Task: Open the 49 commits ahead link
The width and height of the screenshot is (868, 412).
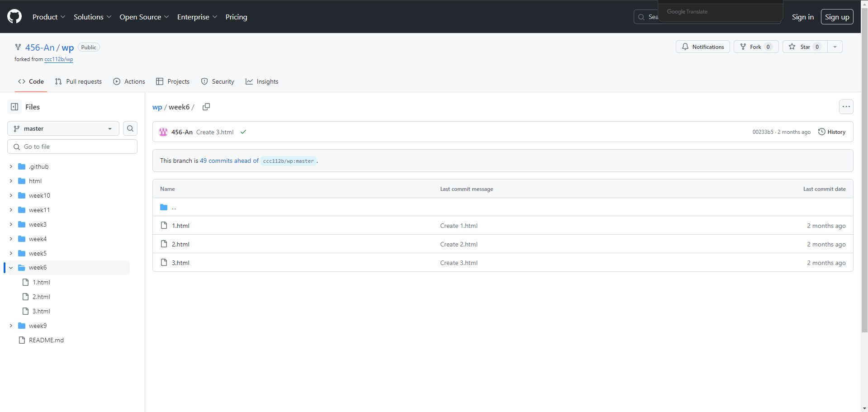Action: tap(229, 161)
